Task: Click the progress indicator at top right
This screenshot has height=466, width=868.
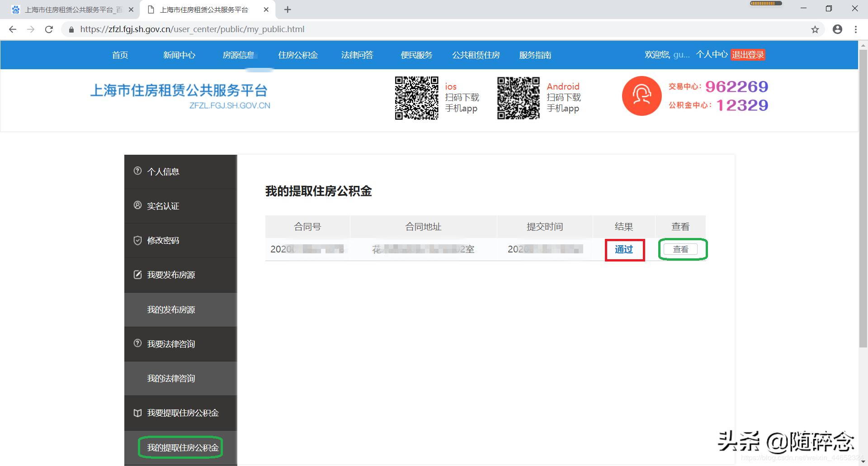Action: [766, 3]
